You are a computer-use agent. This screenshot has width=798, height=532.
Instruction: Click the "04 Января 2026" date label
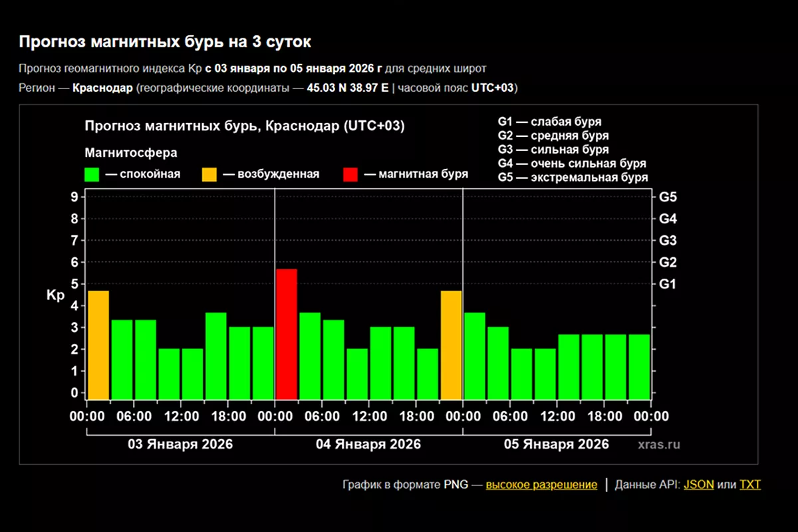pyautogui.click(x=368, y=444)
